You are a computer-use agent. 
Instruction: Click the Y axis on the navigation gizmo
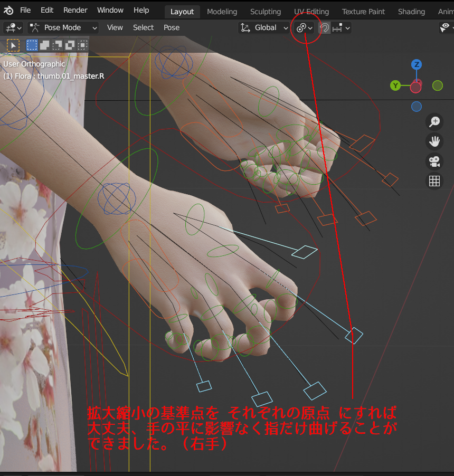click(x=395, y=85)
